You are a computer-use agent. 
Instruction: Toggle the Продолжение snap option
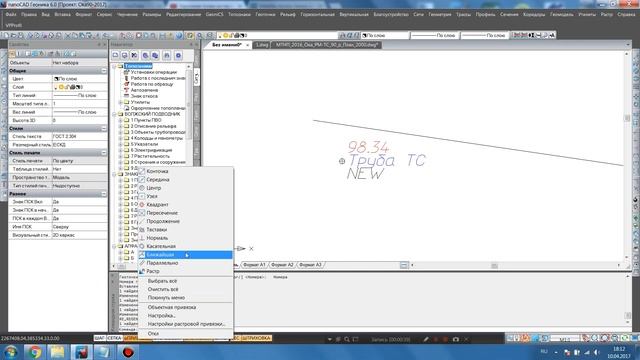[186, 221]
